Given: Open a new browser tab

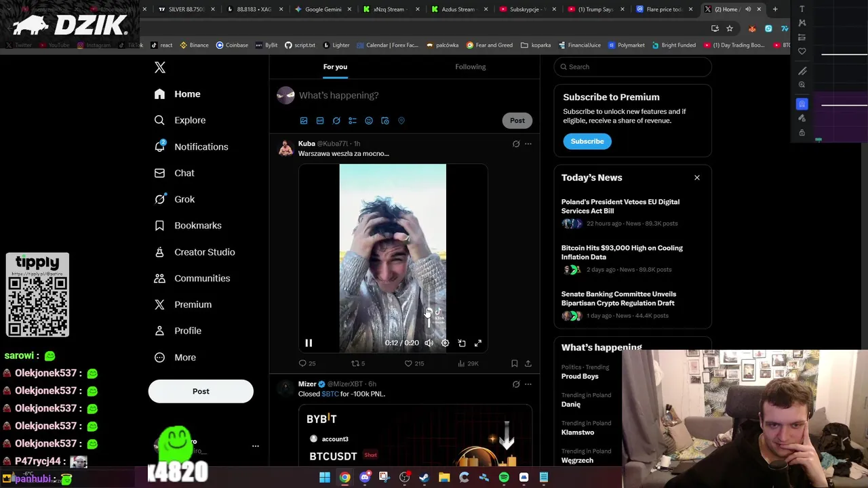Looking at the screenshot, I should [775, 9].
